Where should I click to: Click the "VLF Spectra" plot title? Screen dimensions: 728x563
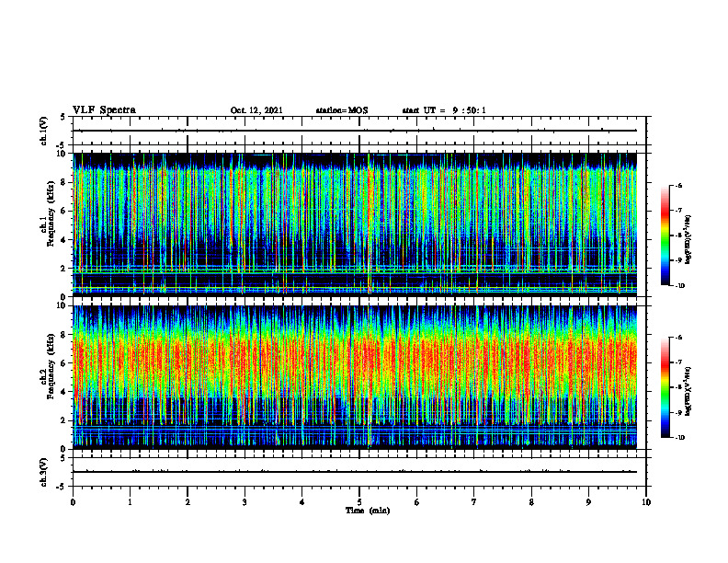pyautogui.click(x=104, y=110)
